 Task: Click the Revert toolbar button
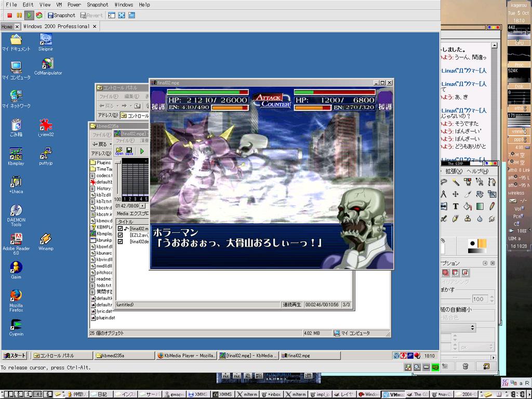click(x=91, y=15)
